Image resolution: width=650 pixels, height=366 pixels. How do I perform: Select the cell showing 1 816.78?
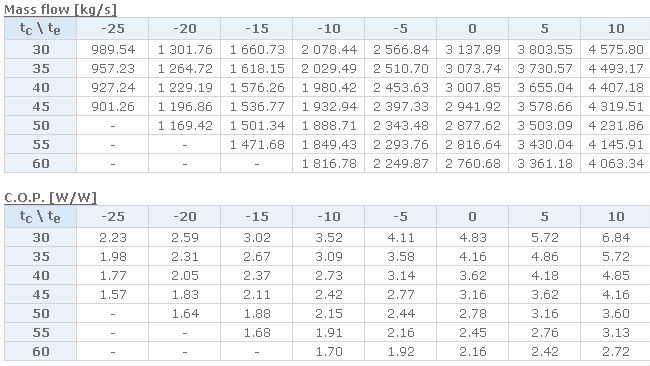click(329, 163)
